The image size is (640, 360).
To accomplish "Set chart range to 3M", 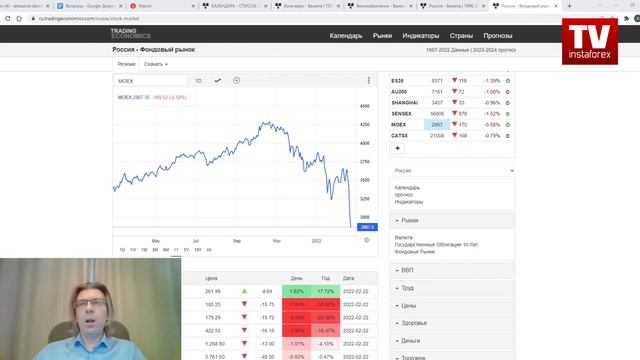I will coord(155,250).
